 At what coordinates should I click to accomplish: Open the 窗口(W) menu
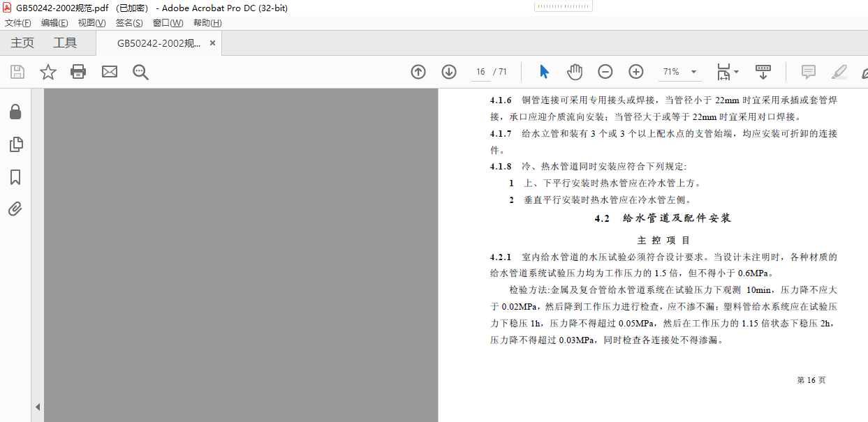[x=168, y=23]
